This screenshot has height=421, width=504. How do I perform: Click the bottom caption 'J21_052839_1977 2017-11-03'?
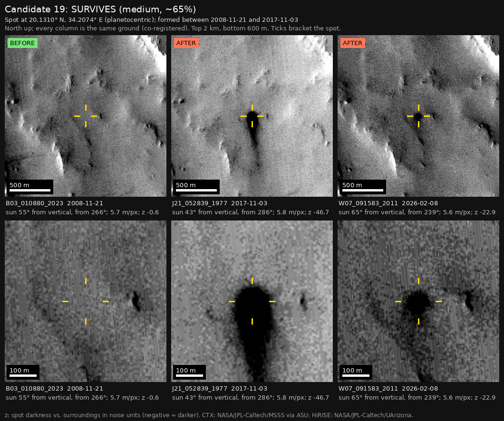pyautogui.click(x=220, y=389)
